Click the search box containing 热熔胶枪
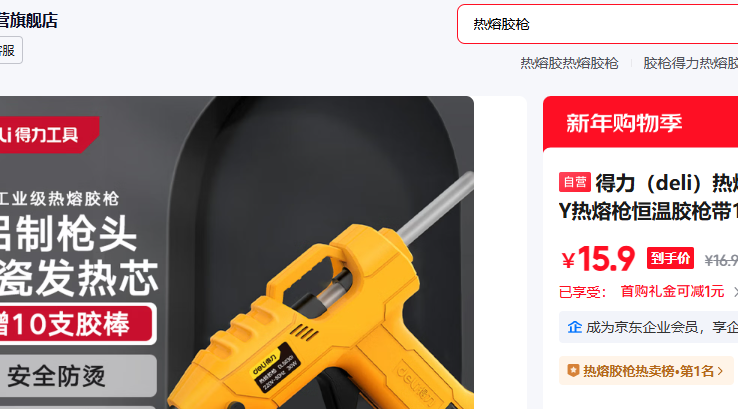The image size is (738, 409). pos(598,24)
